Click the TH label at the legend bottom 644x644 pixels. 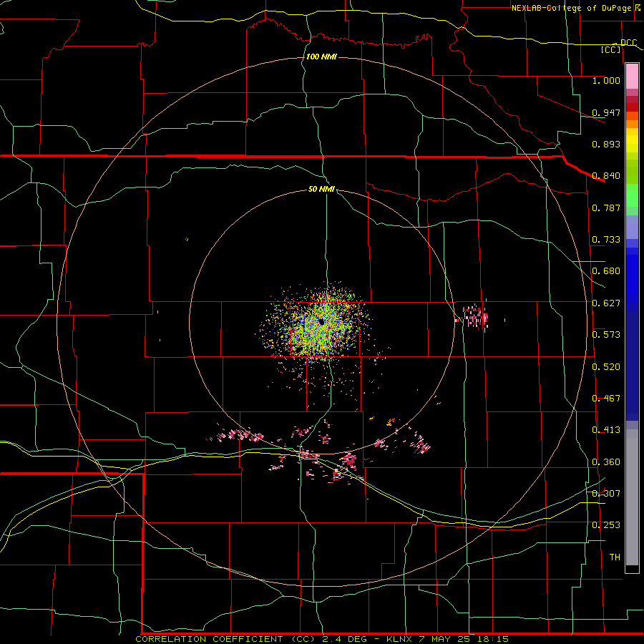(x=615, y=557)
